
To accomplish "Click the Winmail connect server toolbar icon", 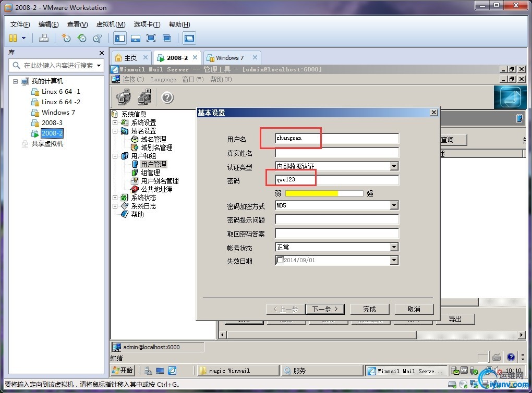I will [124, 97].
